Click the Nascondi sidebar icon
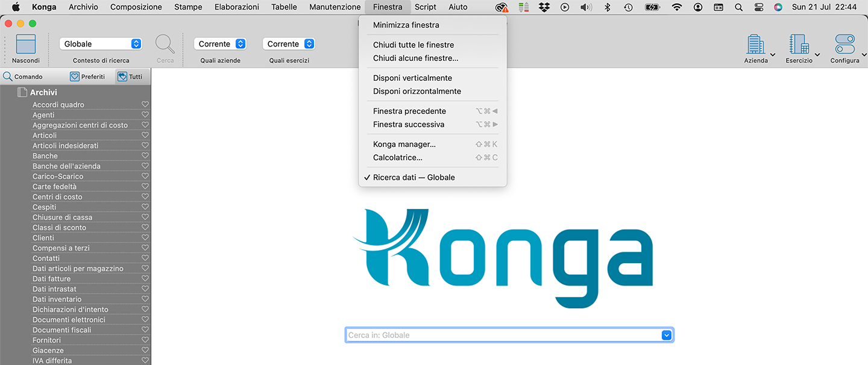 click(x=25, y=45)
